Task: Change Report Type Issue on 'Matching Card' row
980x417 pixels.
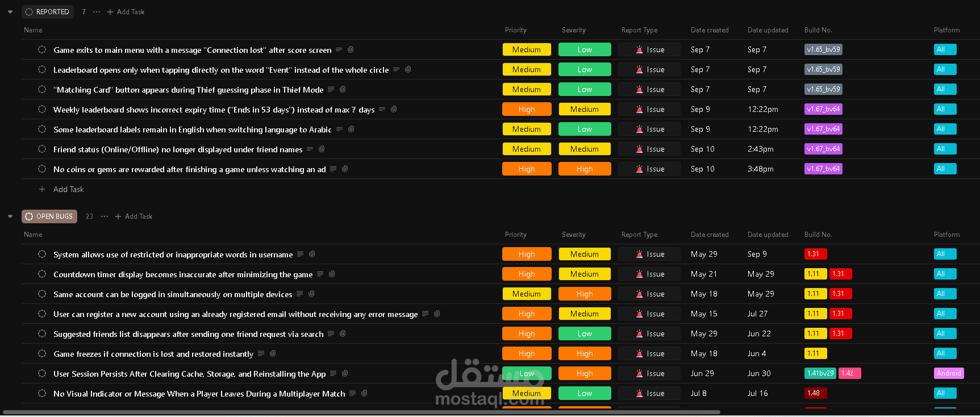Action: (x=649, y=89)
